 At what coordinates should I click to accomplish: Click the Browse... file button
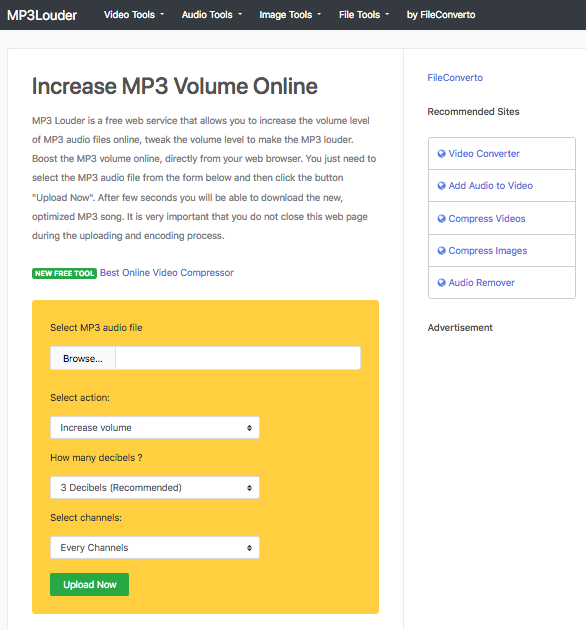pos(83,358)
